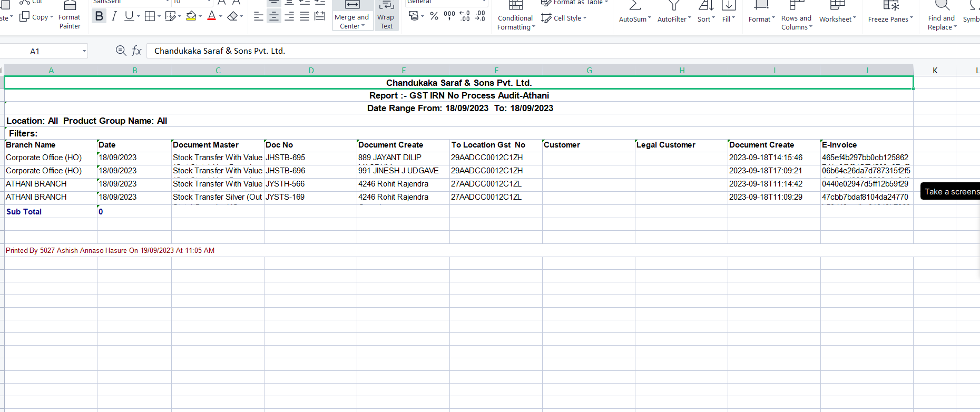Select column K header
The height and width of the screenshot is (412, 980).
[x=935, y=70]
